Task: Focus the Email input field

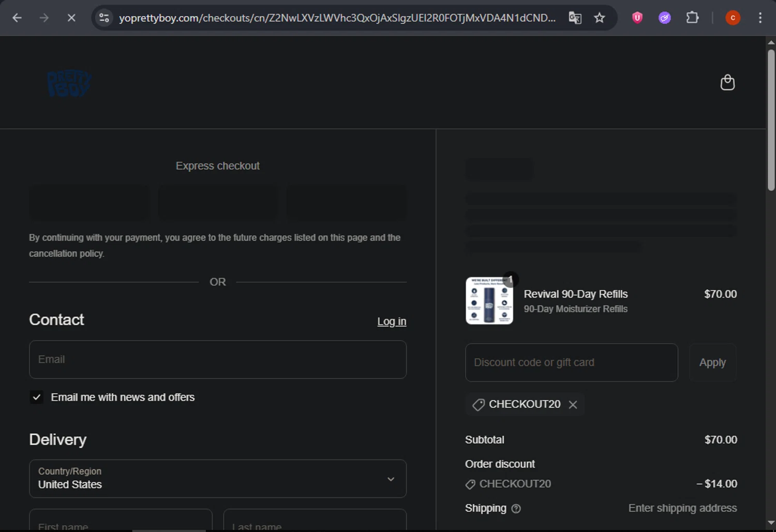Action: [218, 360]
